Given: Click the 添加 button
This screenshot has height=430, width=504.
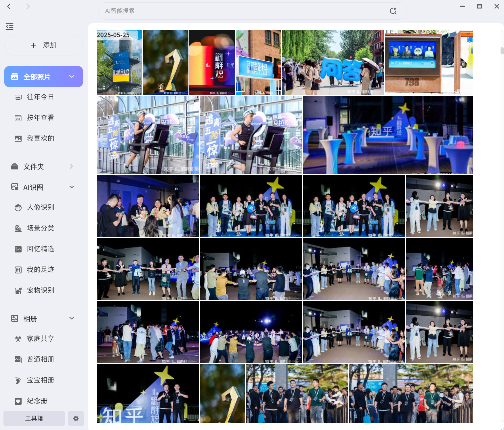Looking at the screenshot, I should pos(43,45).
